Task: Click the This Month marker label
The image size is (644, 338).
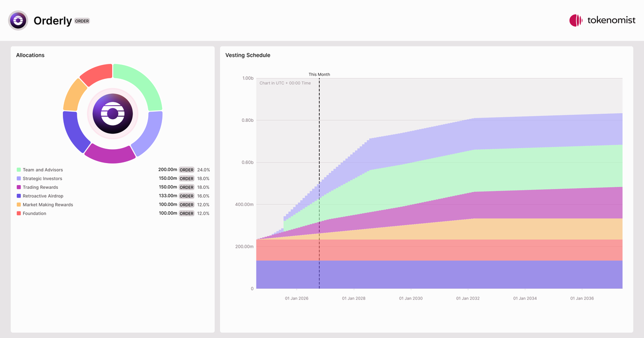Action: [319, 75]
